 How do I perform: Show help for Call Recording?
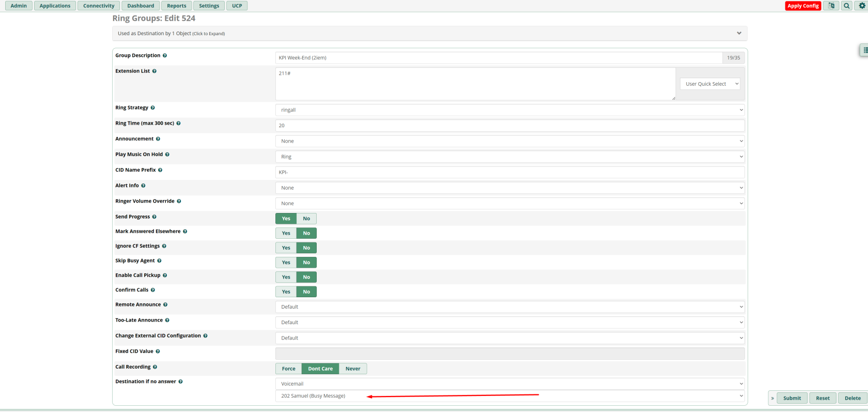155,367
